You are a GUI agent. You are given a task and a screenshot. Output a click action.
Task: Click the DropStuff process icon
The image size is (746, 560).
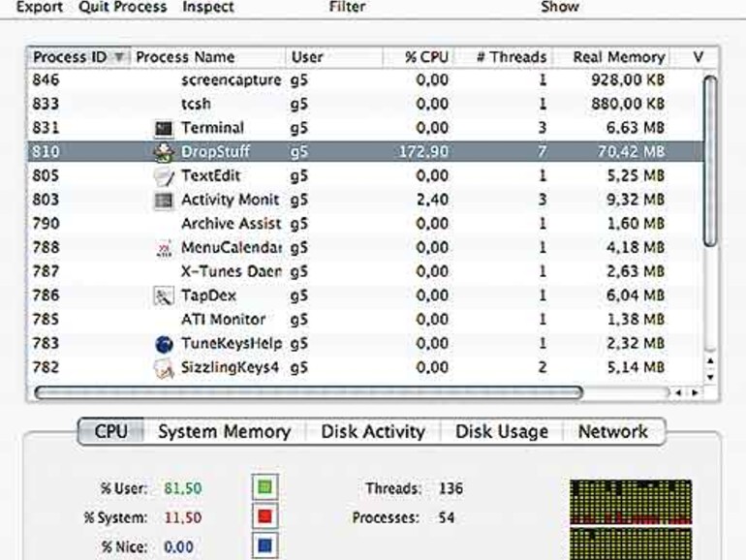pos(164,152)
